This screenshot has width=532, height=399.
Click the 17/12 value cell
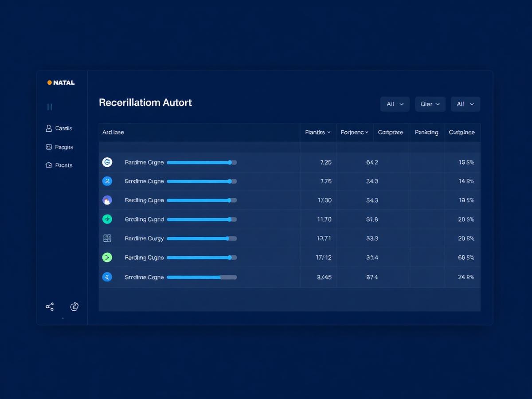click(x=324, y=258)
